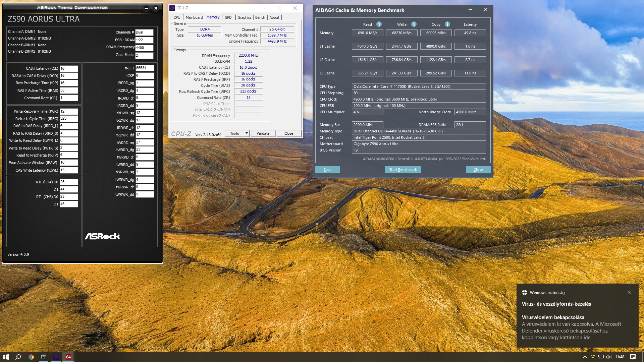This screenshot has width=644, height=362.
Task: Open the Bench tab in CPU-Z
Action: coord(260,17)
